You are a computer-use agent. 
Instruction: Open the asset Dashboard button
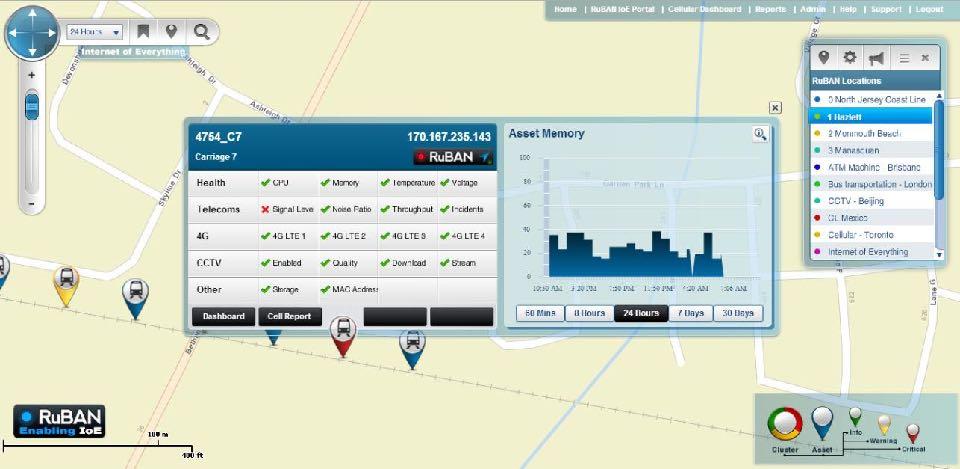pyautogui.click(x=223, y=317)
